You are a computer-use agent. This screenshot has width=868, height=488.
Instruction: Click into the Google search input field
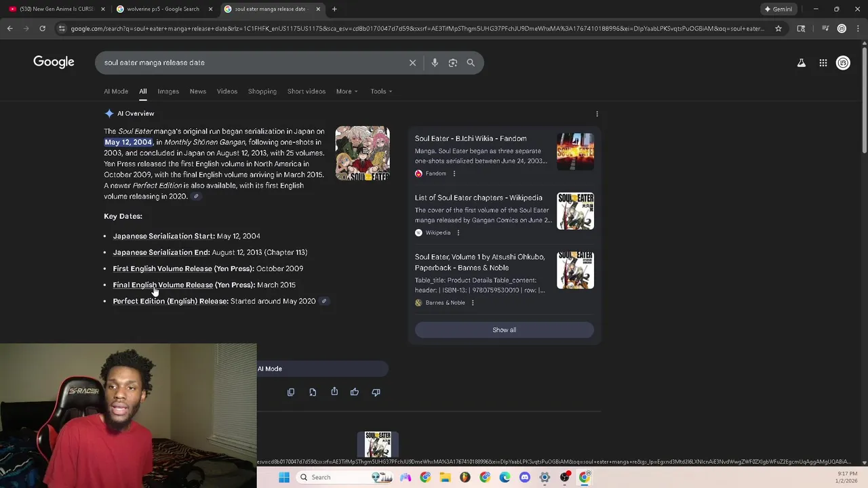pyautogui.click(x=251, y=62)
